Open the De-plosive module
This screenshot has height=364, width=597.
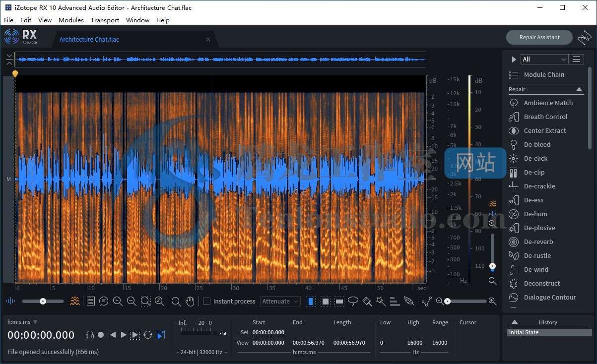tap(539, 228)
